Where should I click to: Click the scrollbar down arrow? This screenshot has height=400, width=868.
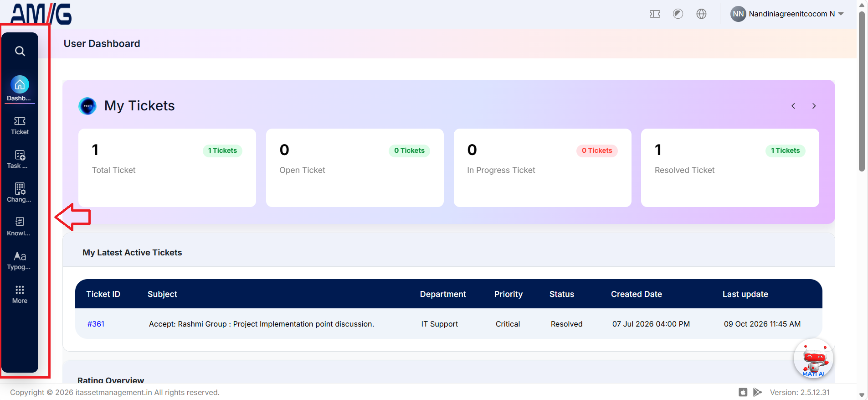(862, 395)
